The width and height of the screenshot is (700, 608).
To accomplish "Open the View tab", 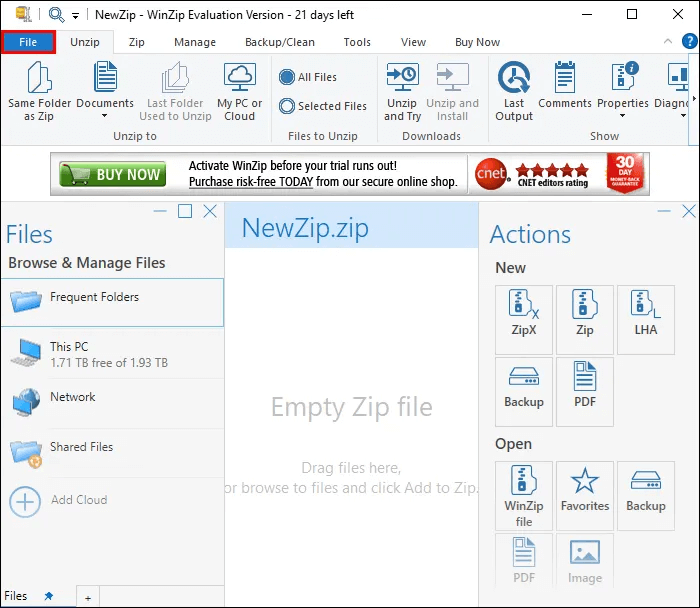I will [x=413, y=42].
